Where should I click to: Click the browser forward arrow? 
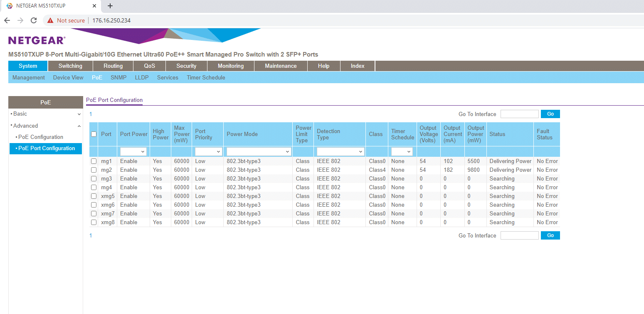20,20
